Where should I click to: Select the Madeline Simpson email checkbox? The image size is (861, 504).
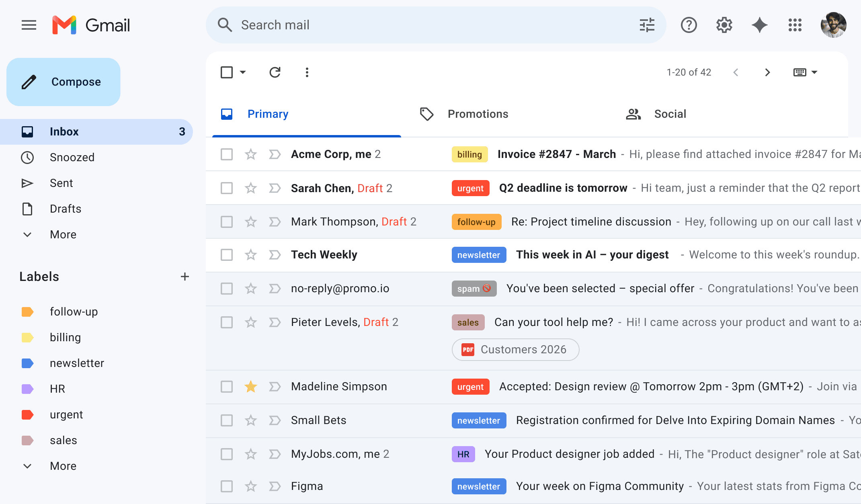(227, 387)
